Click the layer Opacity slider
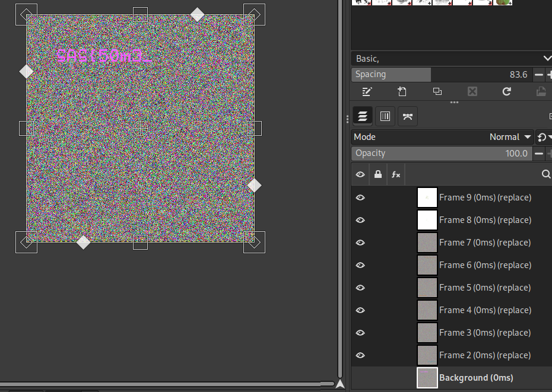 tap(442, 154)
